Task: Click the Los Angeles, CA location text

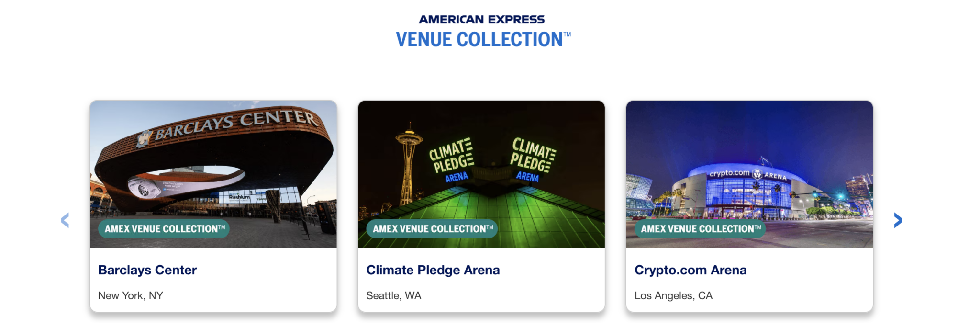Action: (x=674, y=295)
